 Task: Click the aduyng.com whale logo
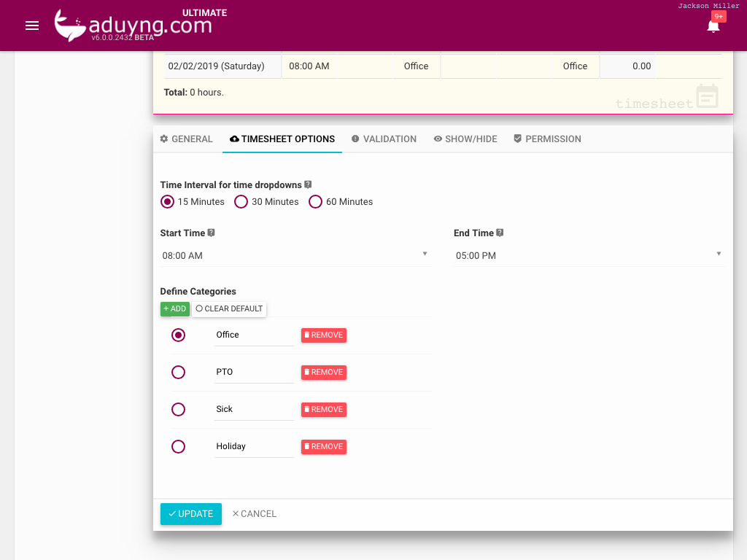(x=69, y=25)
